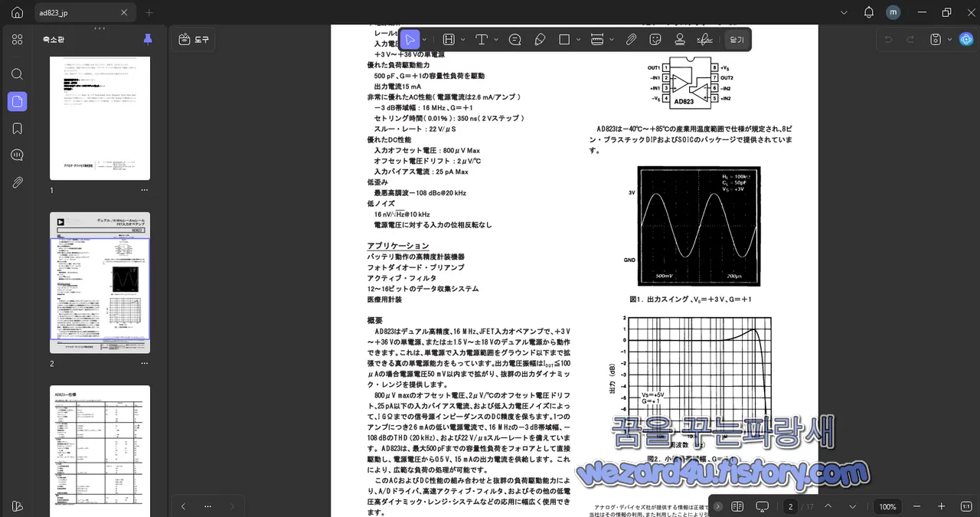
Task: Click the bottom-left sidebar edit icon
Action: point(17,506)
